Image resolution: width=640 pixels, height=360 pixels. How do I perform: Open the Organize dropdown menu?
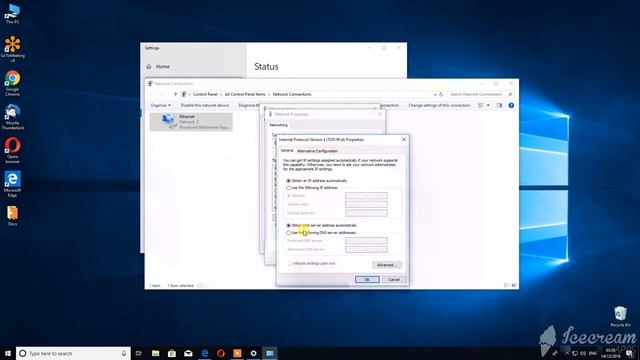(x=160, y=105)
